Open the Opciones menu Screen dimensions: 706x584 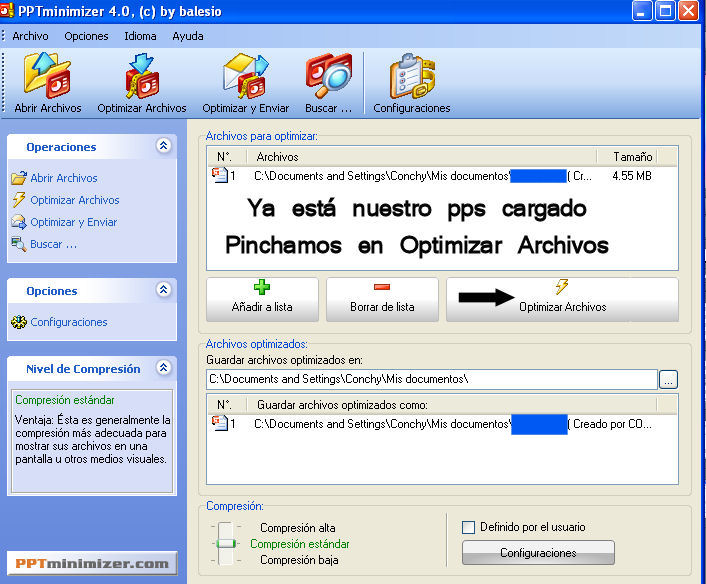86,36
